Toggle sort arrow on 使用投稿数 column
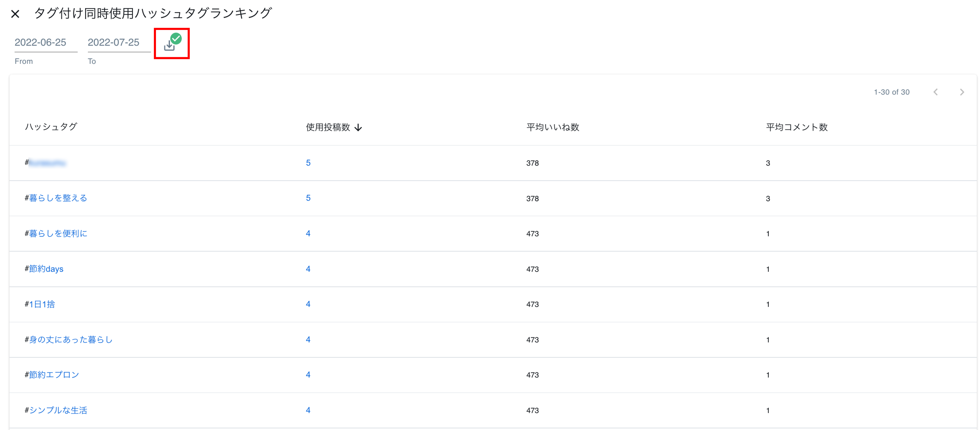The image size is (980, 430). tap(358, 128)
